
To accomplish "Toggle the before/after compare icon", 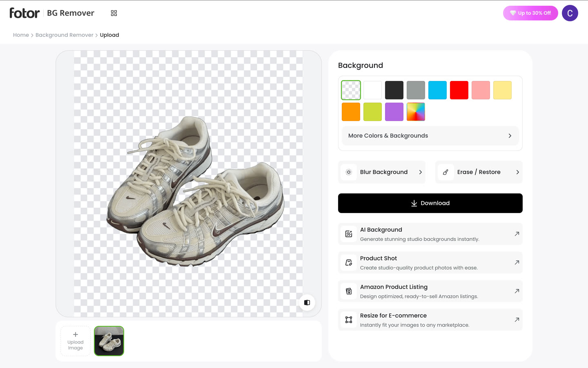I will [307, 303].
